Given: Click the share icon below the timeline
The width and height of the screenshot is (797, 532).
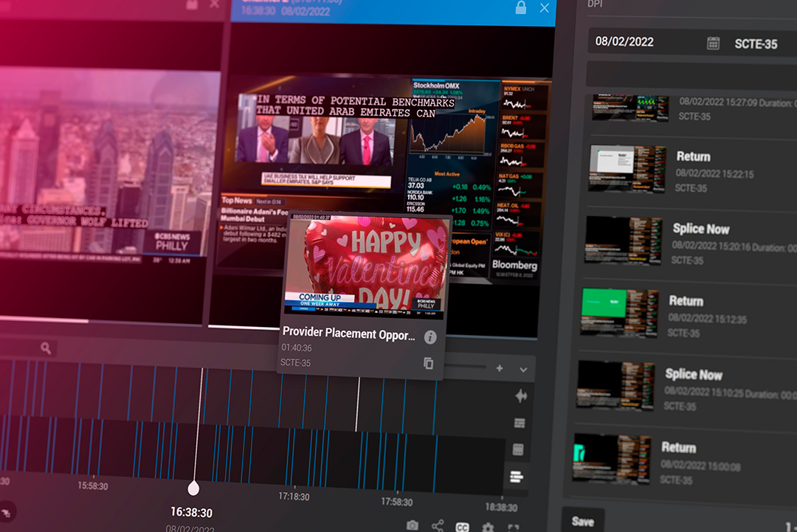Looking at the screenshot, I should pyautogui.click(x=438, y=525).
